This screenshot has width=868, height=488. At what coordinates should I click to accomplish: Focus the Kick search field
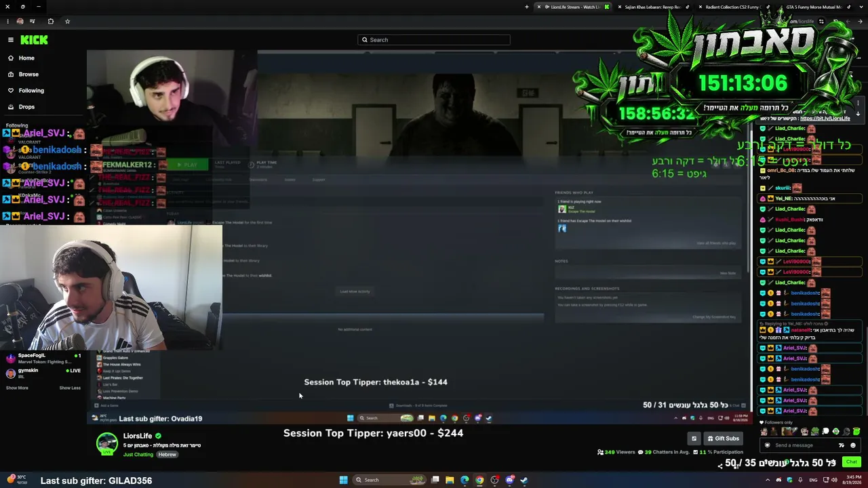(x=434, y=40)
